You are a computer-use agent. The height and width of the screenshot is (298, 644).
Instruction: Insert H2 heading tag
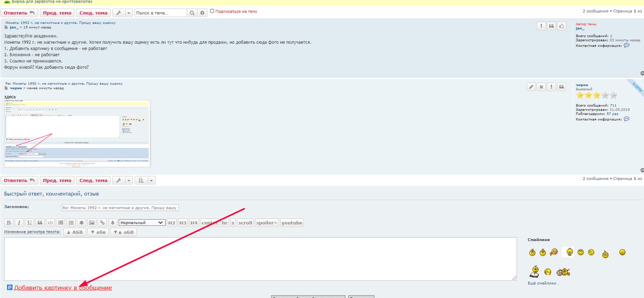tap(172, 223)
